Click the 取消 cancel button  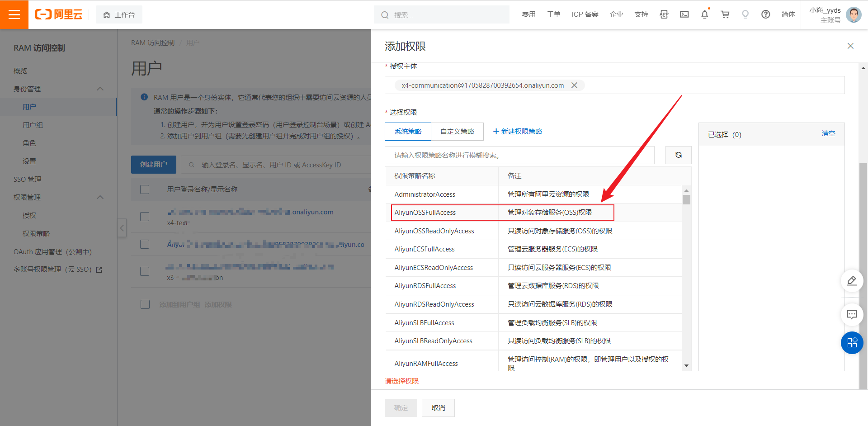click(438, 408)
